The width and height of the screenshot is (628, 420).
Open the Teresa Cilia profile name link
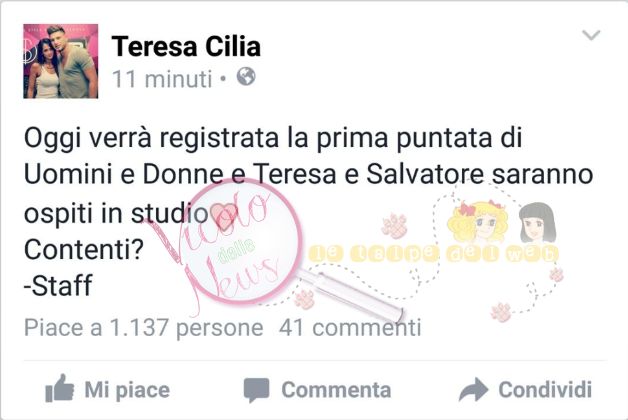coord(186,46)
